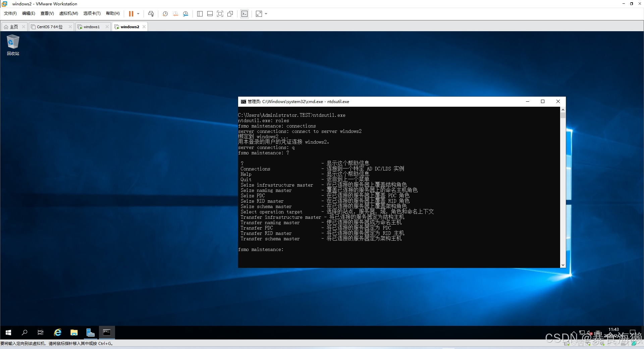The height and width of the screenshot is (349, 644).
Task: Click VMware hard disk status icon
Action: tap(567, 344)
